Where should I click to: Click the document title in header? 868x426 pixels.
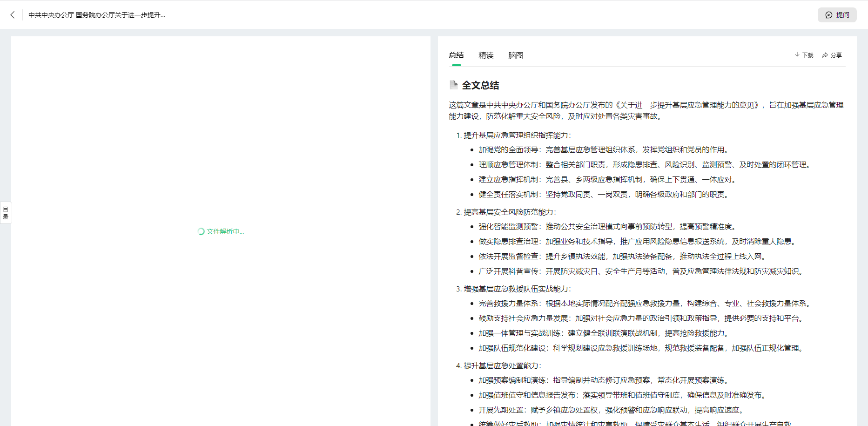(x=97, y=15)
